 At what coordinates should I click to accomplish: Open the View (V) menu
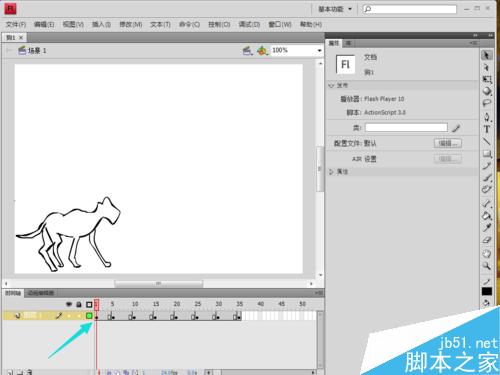point(73,24)
